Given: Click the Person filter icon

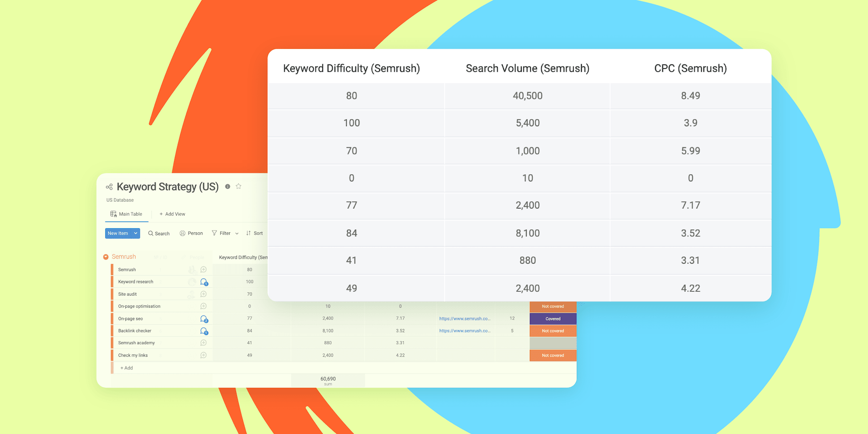Looking at the screenshot, I should (183, 233).
